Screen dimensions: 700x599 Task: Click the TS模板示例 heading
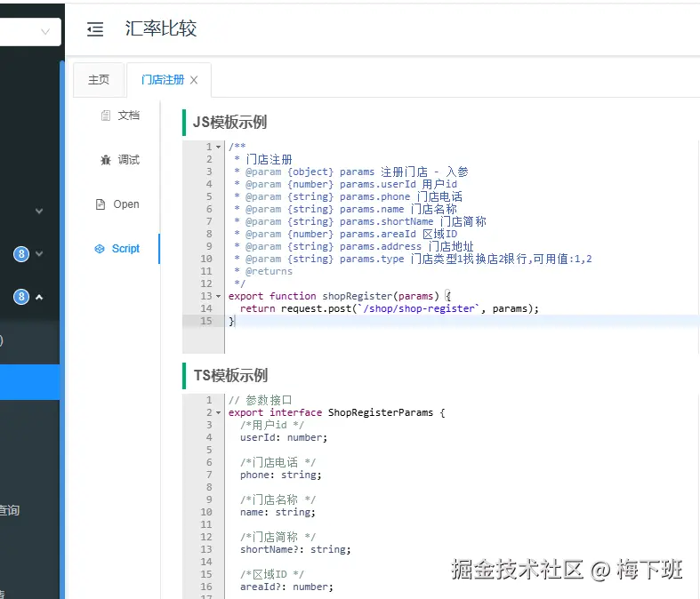tap(230, 376)
